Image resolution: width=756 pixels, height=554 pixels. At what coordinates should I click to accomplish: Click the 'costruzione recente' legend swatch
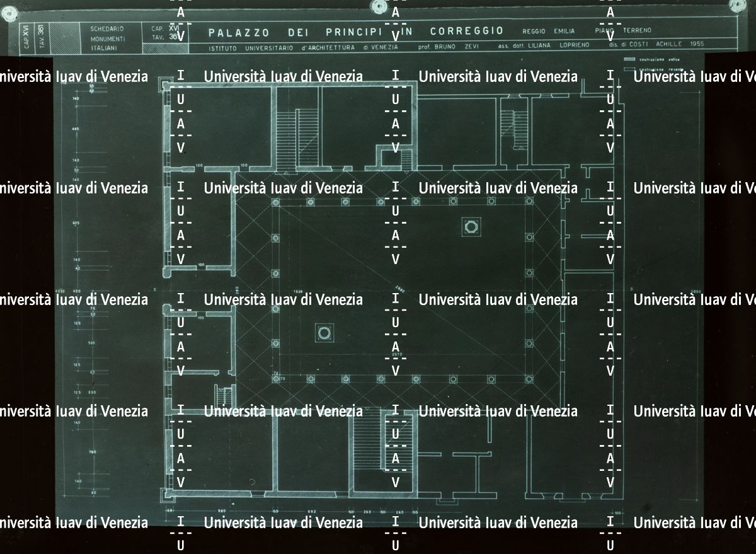pos(631,64)
